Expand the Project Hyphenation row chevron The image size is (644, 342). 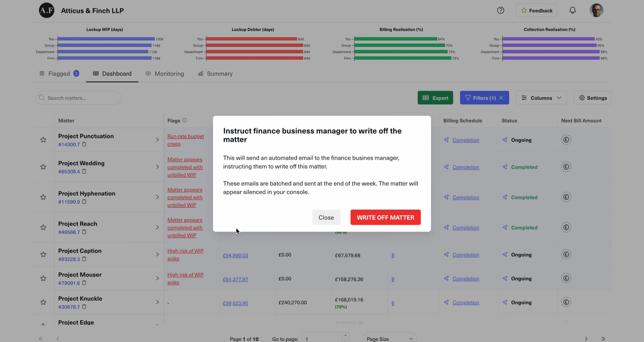click(x=157, y=197)
